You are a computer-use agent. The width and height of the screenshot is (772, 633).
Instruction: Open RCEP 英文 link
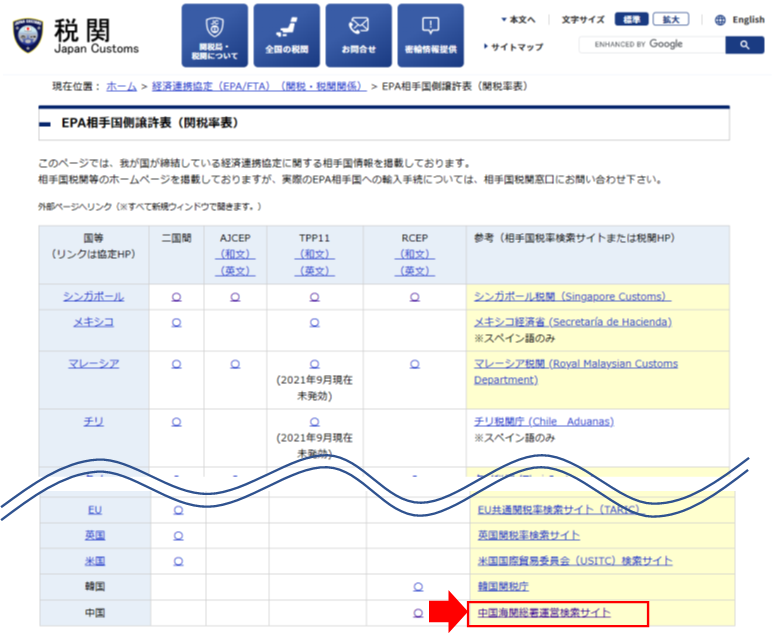coord(415,271)
